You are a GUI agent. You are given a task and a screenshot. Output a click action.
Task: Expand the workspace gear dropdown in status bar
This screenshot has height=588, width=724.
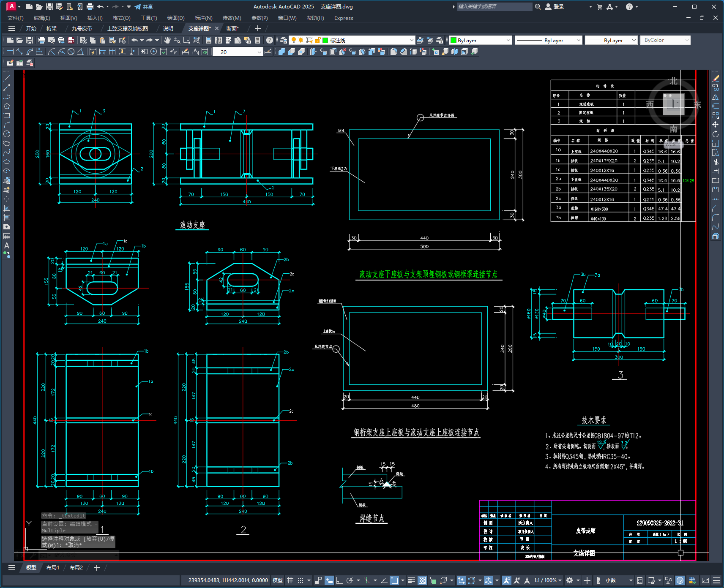tap(578, 580)
